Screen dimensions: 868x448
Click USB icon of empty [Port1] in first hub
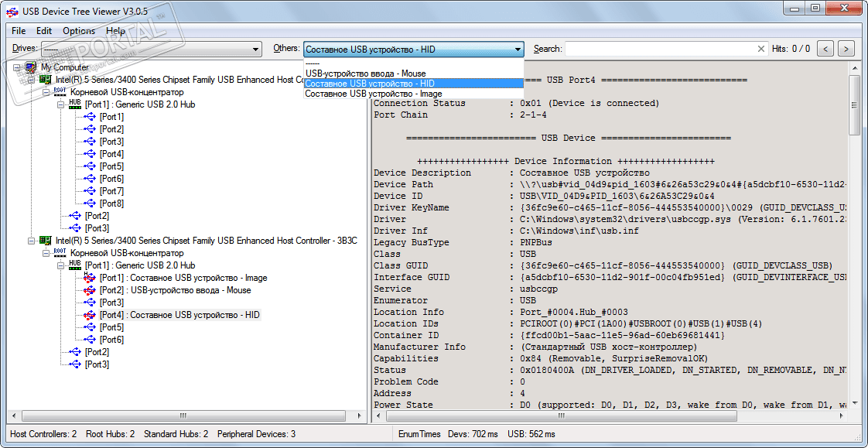click(x=89, y=117)
